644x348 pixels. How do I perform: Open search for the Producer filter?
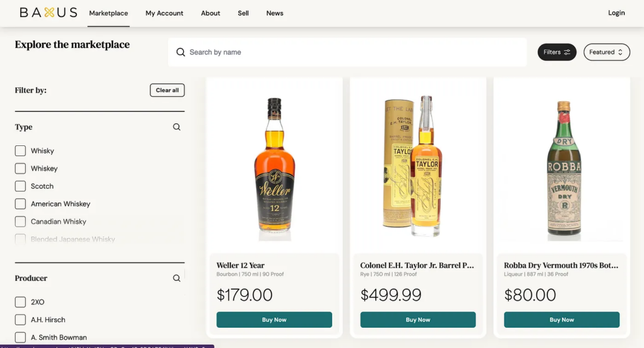(x=177, y=278)
